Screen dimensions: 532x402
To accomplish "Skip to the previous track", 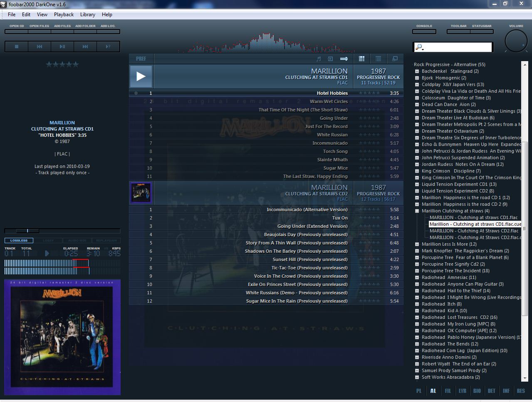I will [x=40, y=47].
